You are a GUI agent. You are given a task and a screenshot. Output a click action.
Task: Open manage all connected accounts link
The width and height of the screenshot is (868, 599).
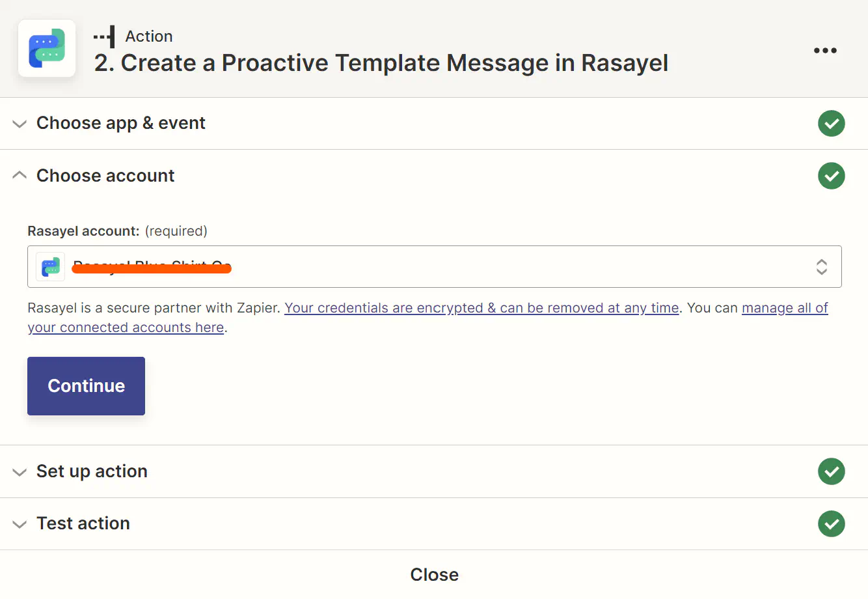(x=427, y=318)
